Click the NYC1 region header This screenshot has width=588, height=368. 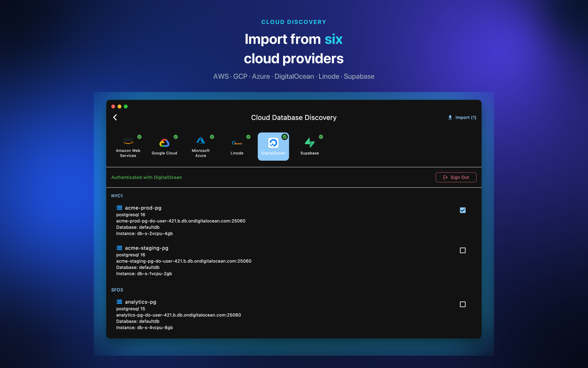(x=117, y=196)
